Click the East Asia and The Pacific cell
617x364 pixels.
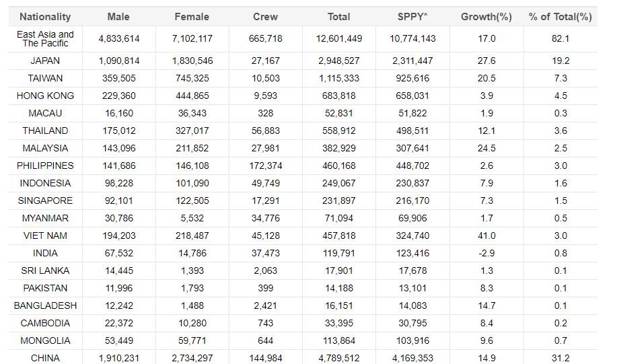[x=45, y=39]
